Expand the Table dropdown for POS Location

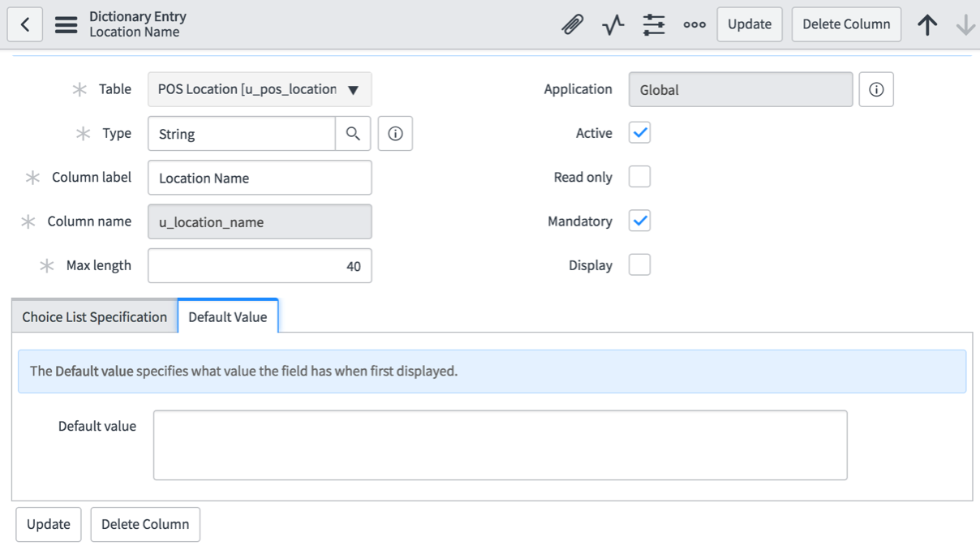click(260, 89)
